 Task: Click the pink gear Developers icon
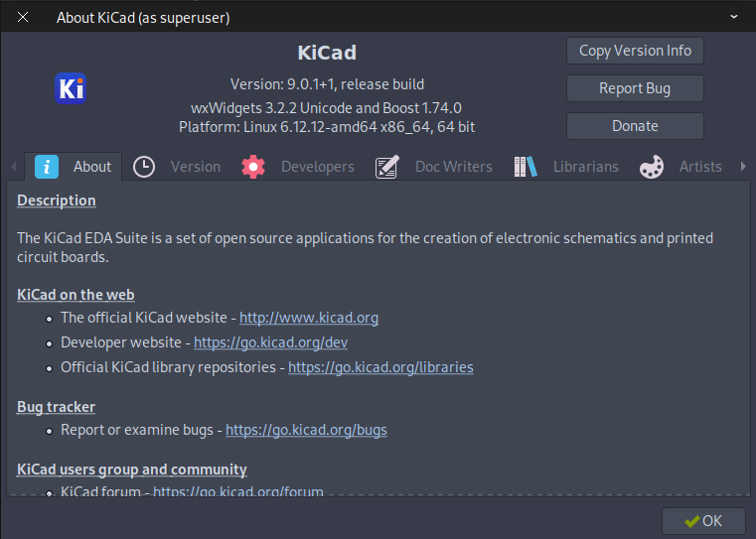pos(253,167)
